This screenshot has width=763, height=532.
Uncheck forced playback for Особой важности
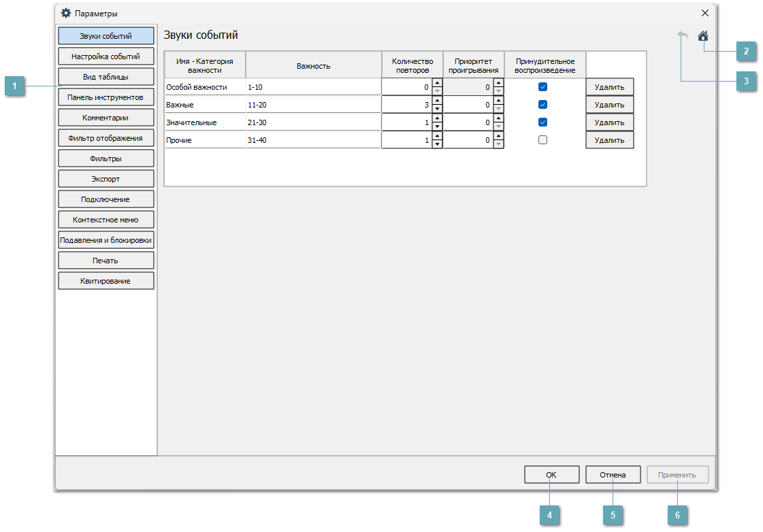point(542,86)
